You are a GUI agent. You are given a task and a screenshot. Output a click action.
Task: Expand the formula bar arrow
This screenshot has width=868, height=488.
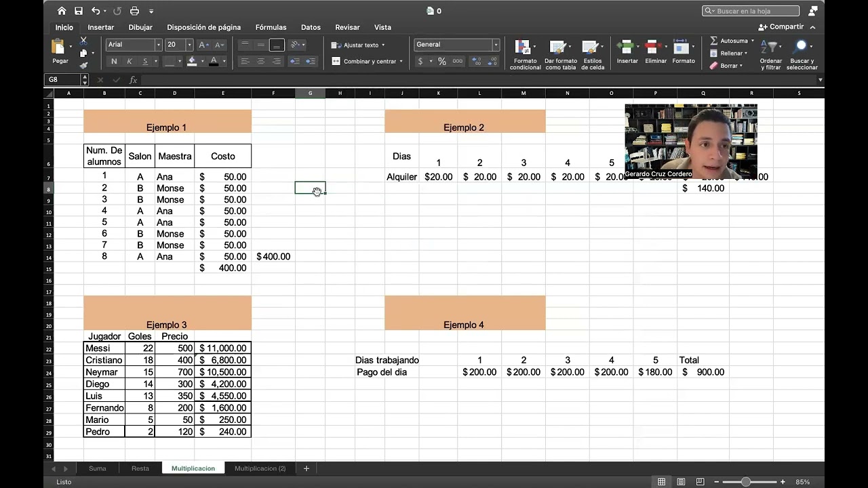click(821, 80)
